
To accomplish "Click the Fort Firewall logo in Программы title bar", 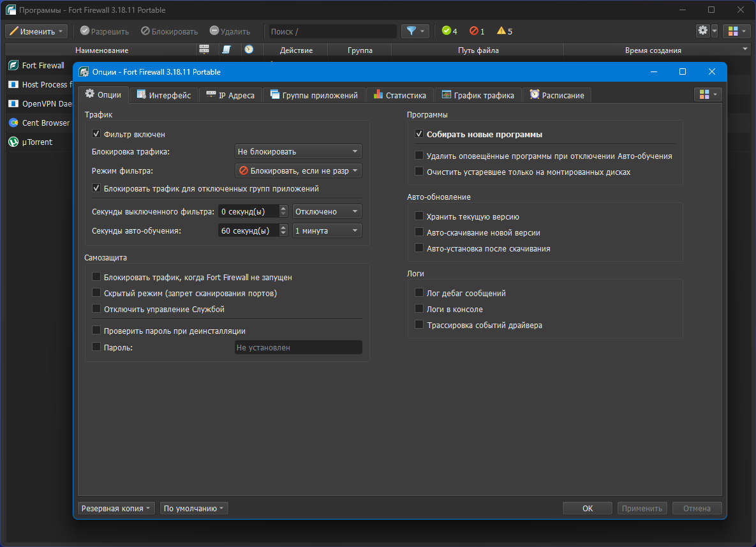I will (x=11, y=10).
